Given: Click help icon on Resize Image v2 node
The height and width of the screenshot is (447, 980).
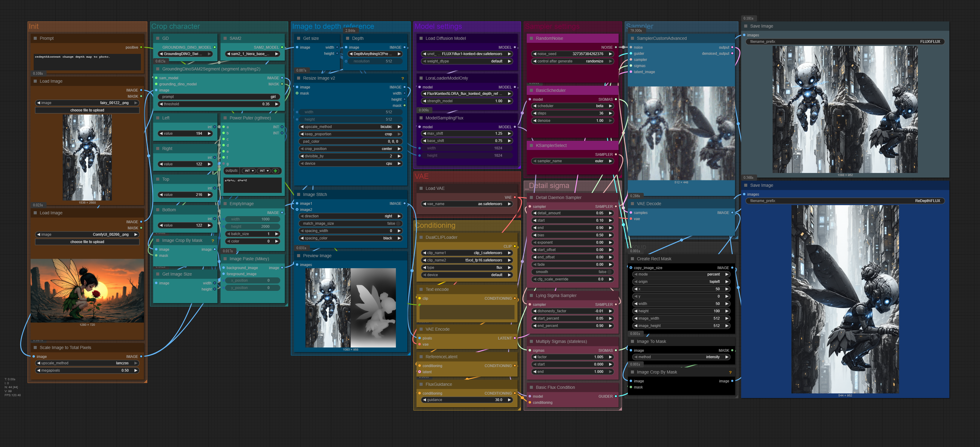Looking at the screenshot, I should coord(402,78).
